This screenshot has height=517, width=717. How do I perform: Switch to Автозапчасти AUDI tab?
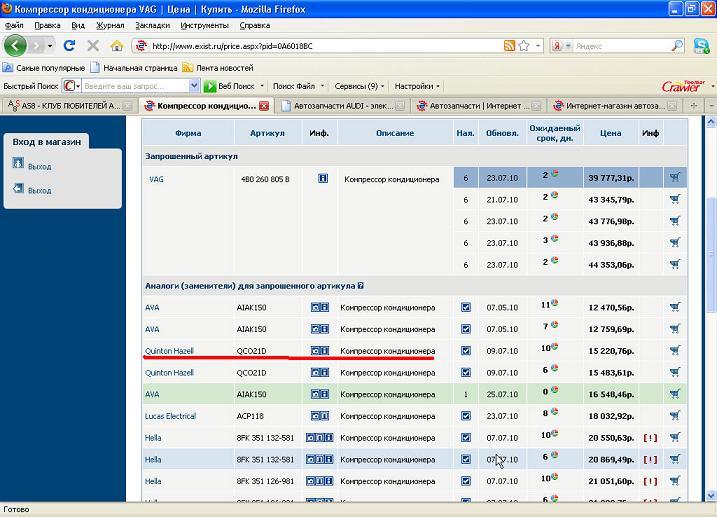343,106
